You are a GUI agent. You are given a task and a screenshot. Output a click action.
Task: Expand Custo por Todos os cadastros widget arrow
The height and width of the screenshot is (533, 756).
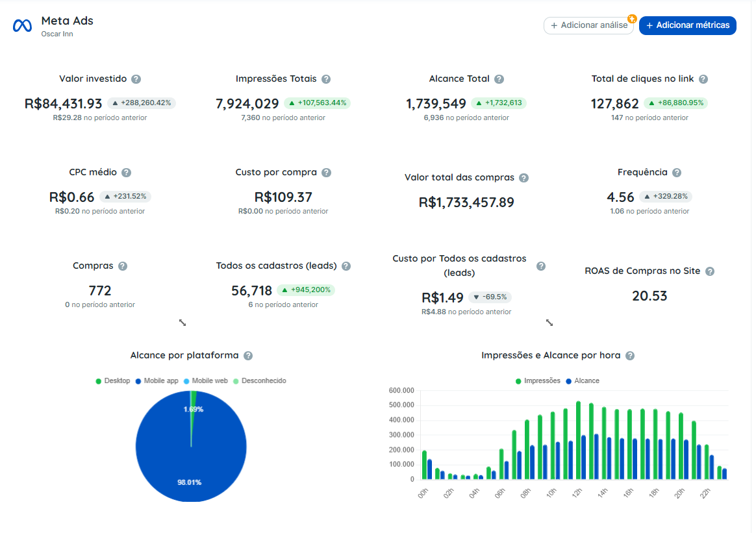tap(549, 323)
